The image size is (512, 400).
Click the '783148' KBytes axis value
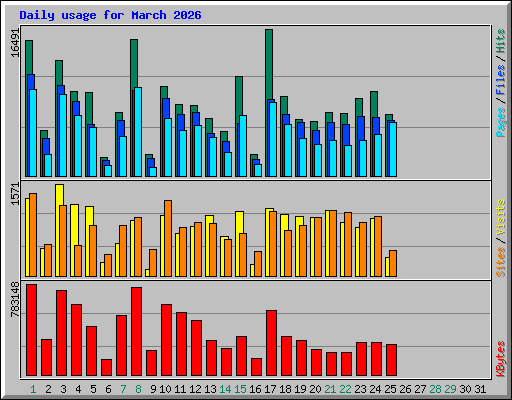click(15, 300)
